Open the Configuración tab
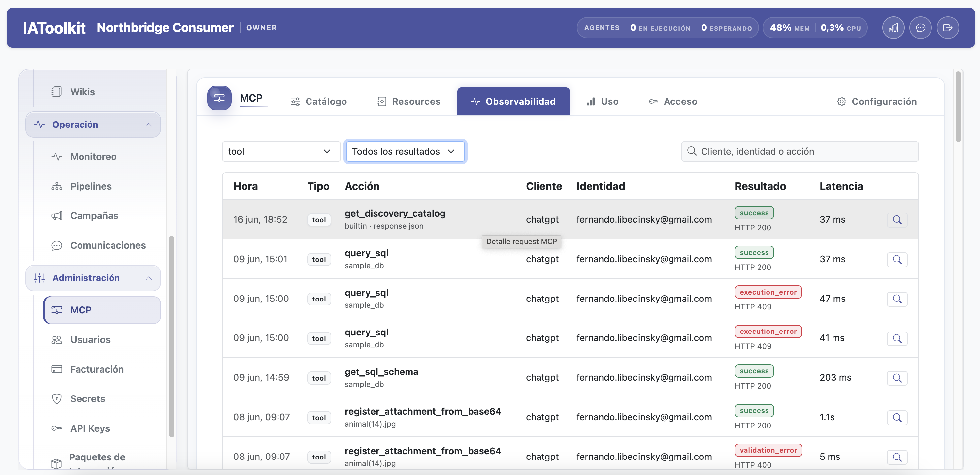The width and height of the screenshot is (980, 475). (877, 102)
